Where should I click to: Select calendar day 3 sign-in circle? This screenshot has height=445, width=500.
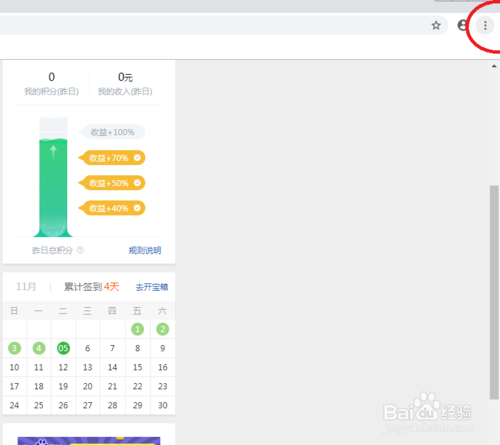(x=14, y=348)
